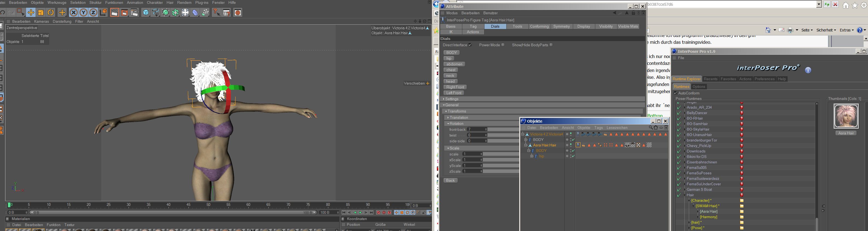The width and height of the screenshot is (868, 231).
Task: Render the current view with clapperboard icon
Action: (115, 13)
